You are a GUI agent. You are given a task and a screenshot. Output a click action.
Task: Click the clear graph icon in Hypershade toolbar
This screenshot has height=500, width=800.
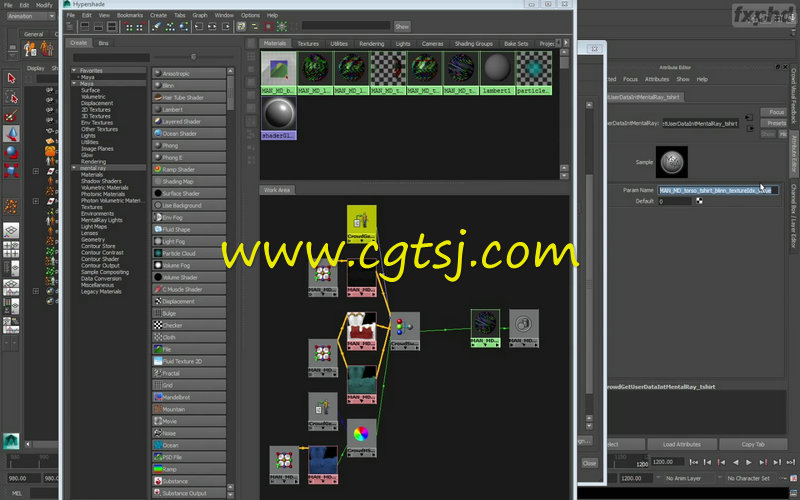156,26
